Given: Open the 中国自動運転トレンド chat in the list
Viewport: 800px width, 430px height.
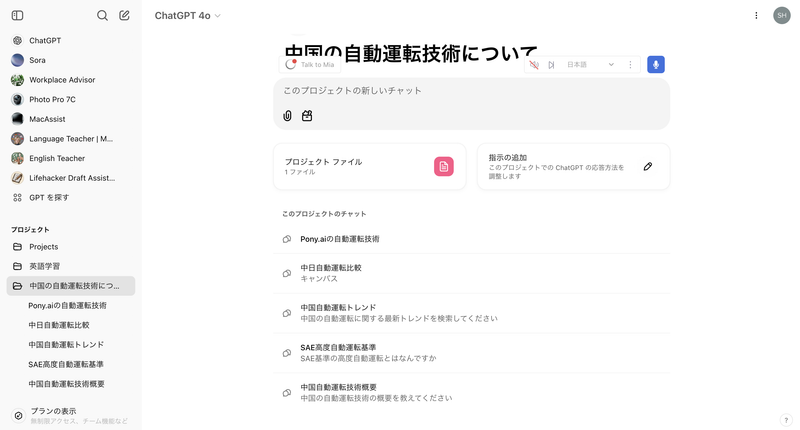Looking at the screenshot, I should click(x=471, y=313).
